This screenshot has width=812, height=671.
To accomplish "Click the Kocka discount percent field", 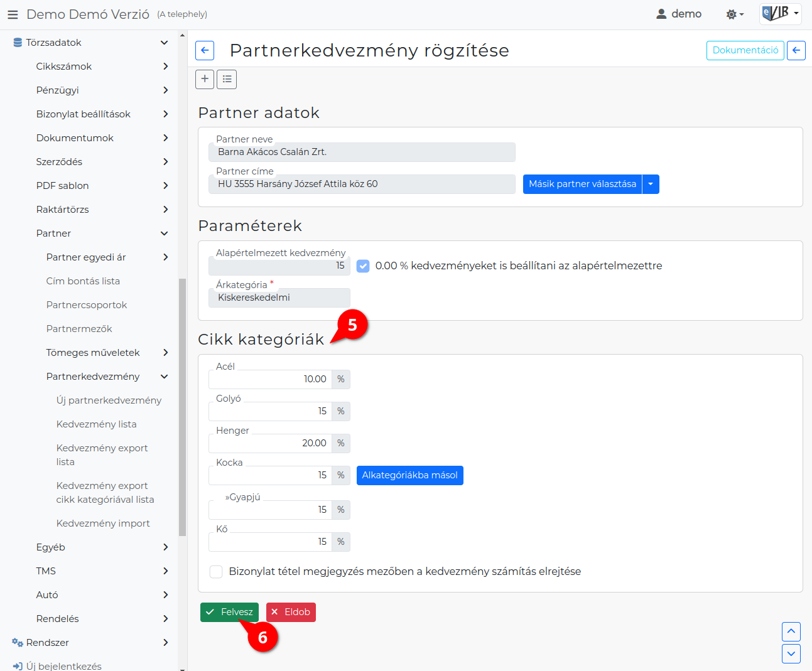I will click(x=270, y=475).
